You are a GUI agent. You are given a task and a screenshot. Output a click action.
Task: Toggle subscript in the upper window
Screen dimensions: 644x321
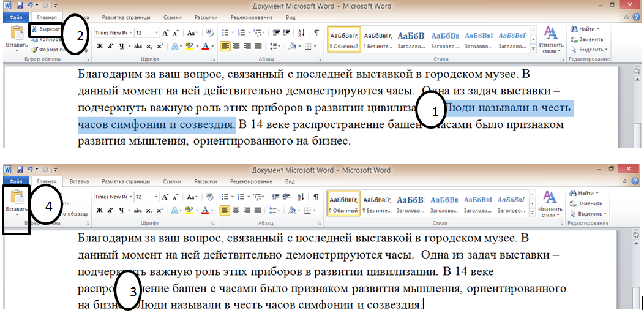[149, 47]
